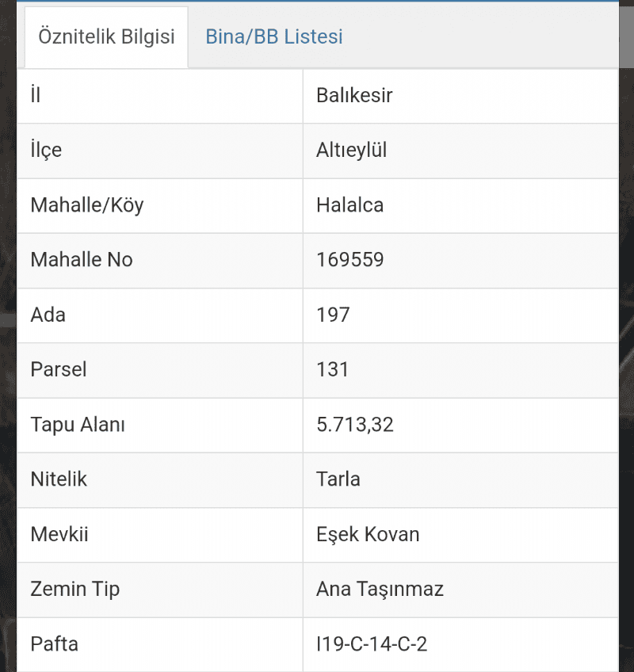Switch to the Bina/BB Listesi tab
Screen dimensions: 634x672
coord(274,36)
